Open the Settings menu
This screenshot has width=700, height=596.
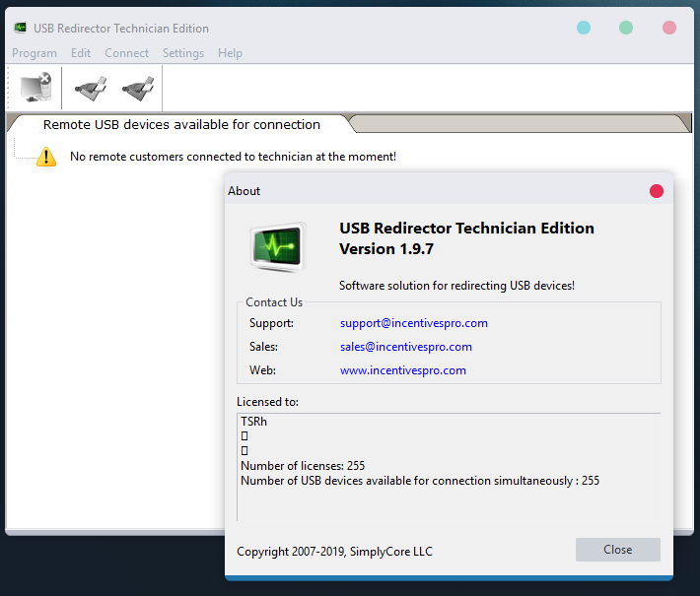pos(183,53)
